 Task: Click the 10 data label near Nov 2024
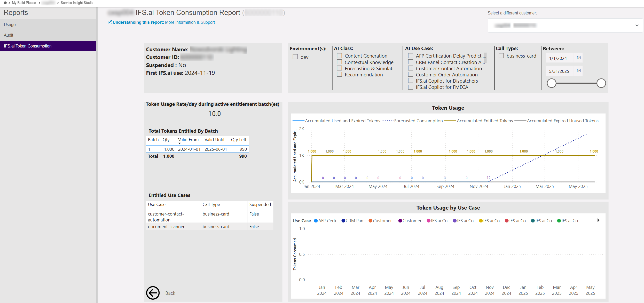coord(489,178)
